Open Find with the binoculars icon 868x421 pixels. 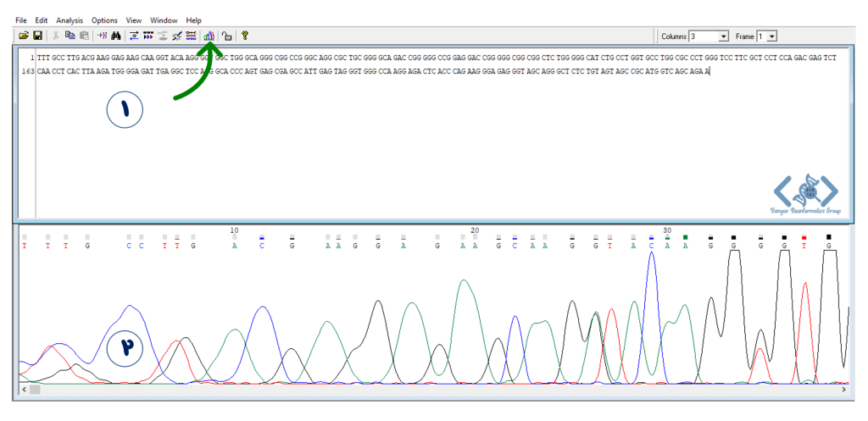tap(116, 36)
